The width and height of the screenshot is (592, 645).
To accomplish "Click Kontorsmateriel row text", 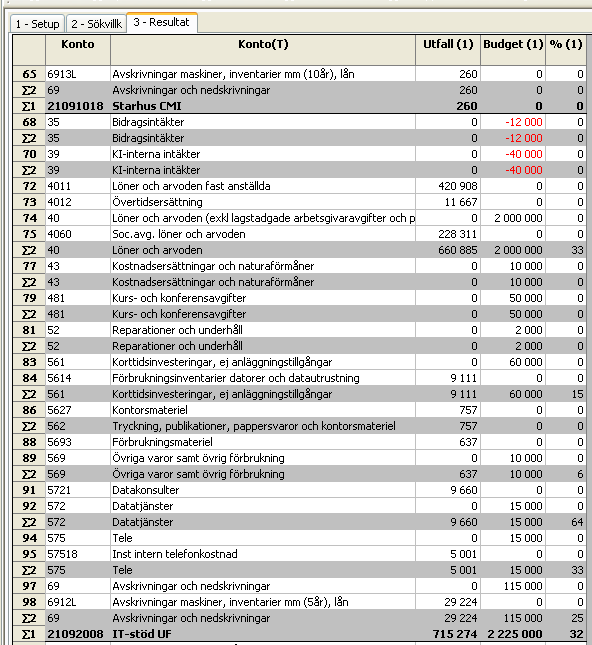I will tap(150, 410).
